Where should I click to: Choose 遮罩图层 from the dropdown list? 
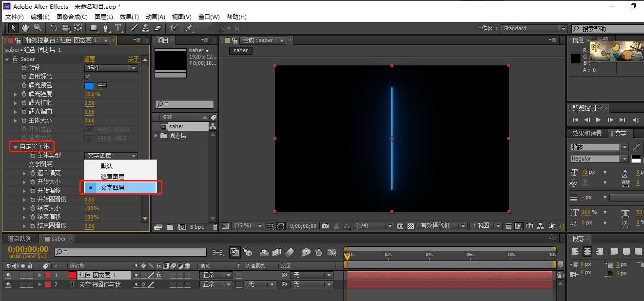click(113, 177)
